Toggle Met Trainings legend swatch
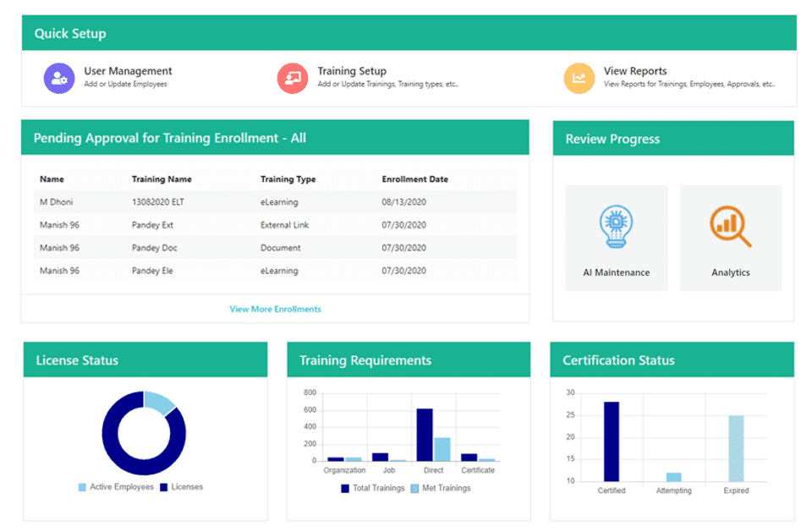Viewport: 812px width, 532px height. pyautogui.click(x=414, y=488)
